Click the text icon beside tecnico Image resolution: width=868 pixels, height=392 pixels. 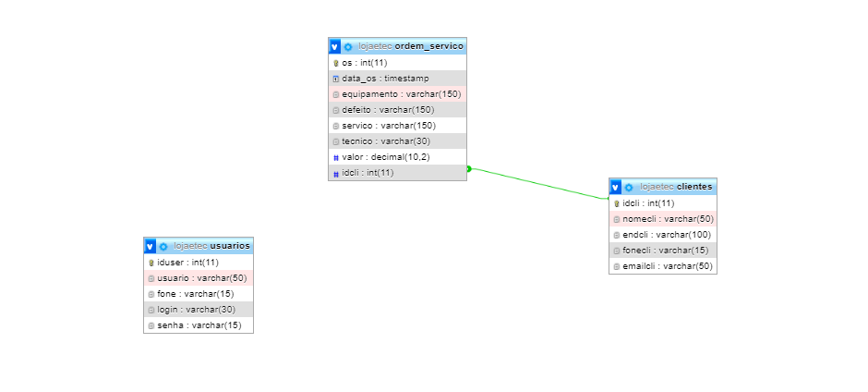pyautogui.click(x=336, y=142)
